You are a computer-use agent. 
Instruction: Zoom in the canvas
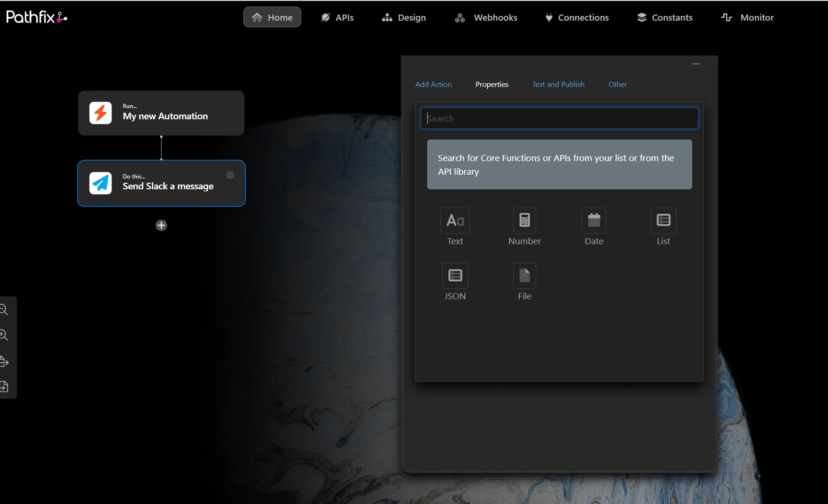pos(4,335)
